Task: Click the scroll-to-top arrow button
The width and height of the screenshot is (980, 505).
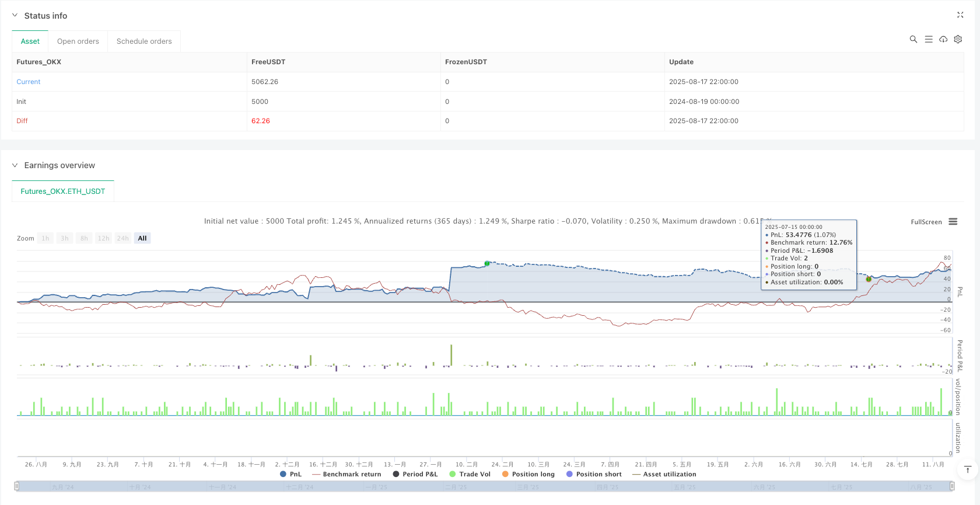Action: pyautogui.click(x=968, y=469)
